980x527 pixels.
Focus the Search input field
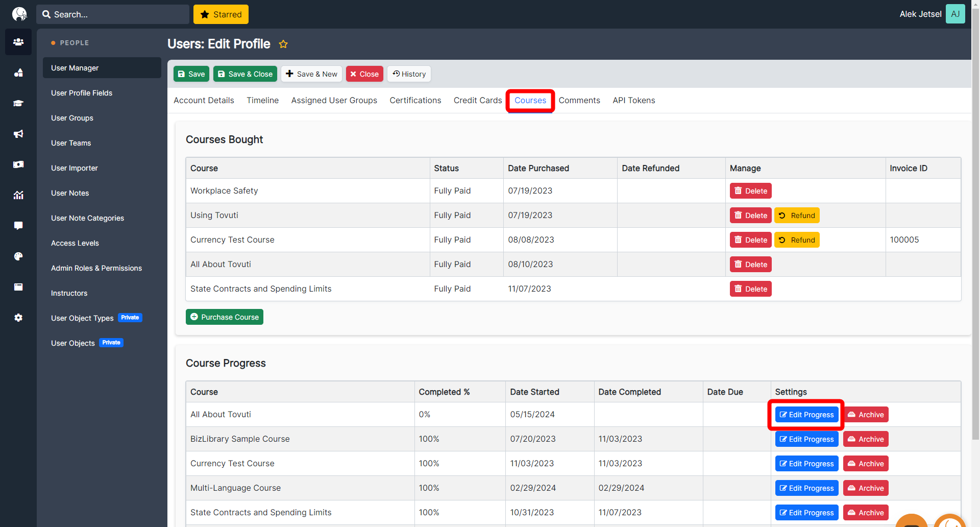tap(113, 14)
